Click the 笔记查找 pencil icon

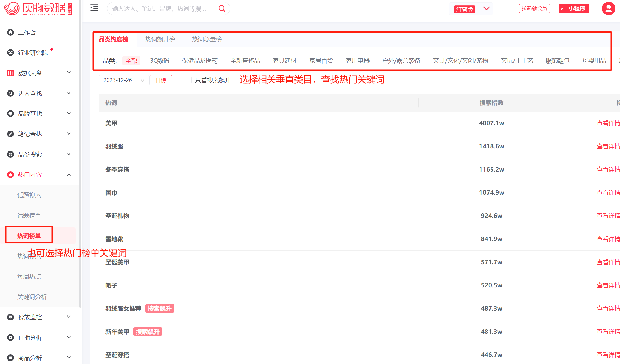(10, 134)
